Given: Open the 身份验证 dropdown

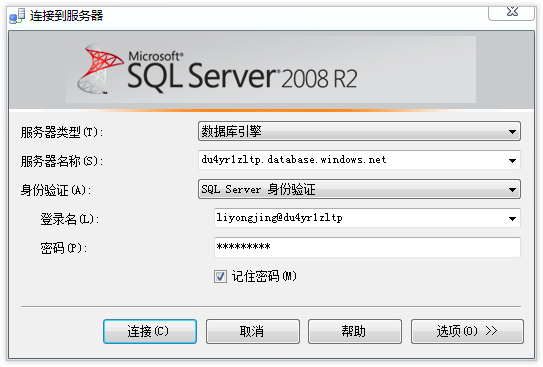Looking at the screenshot, I should click(359, 189).
